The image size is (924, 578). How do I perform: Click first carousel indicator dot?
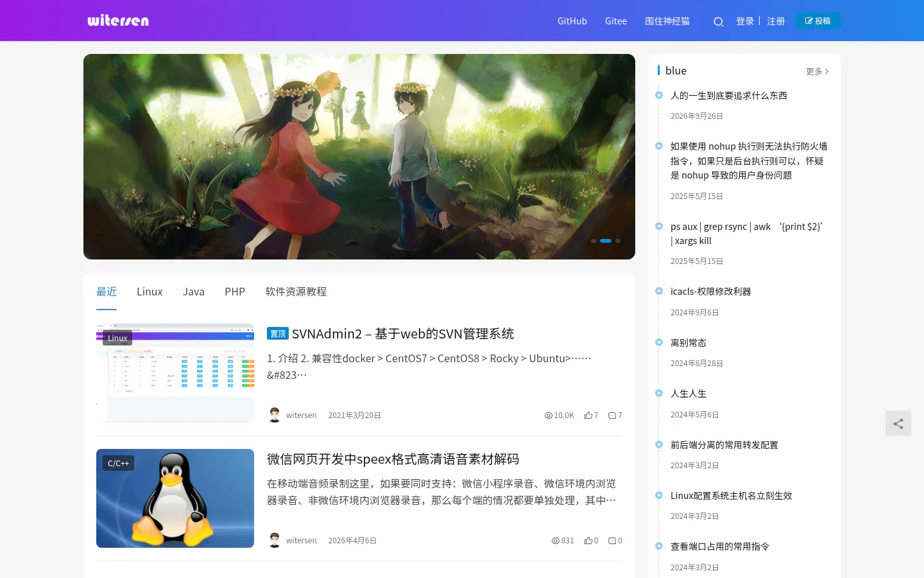(594, 241)
